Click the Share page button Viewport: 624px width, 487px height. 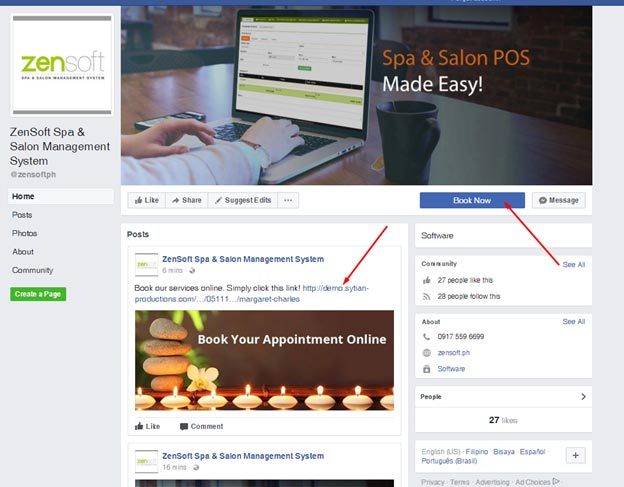pos(187,200)
